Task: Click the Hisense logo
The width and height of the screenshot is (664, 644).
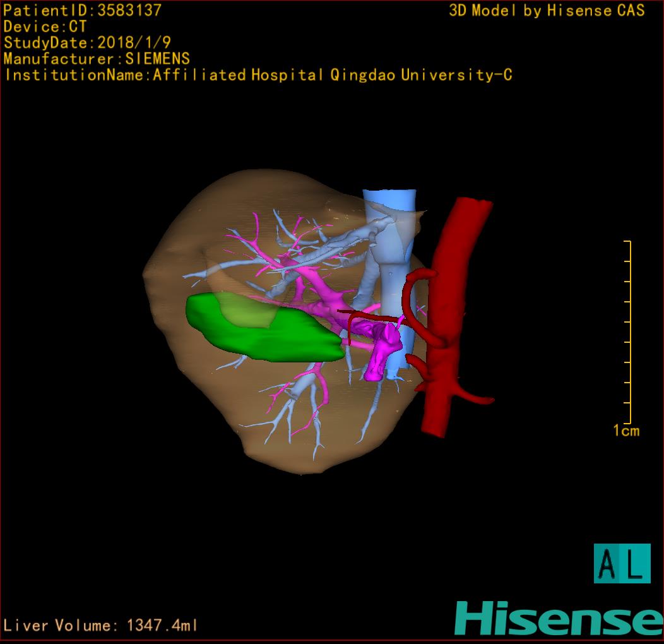Action: [559, 617]
